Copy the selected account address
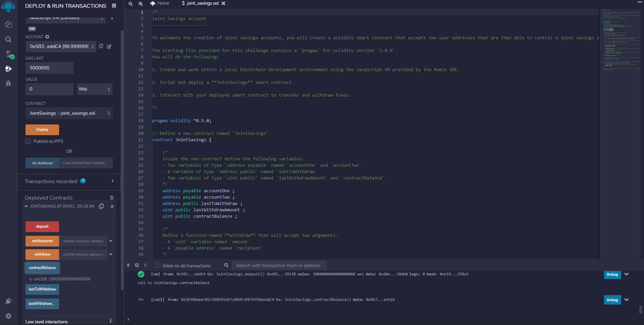The width and height of the screenshot is (644, 325). pos(101,46)
